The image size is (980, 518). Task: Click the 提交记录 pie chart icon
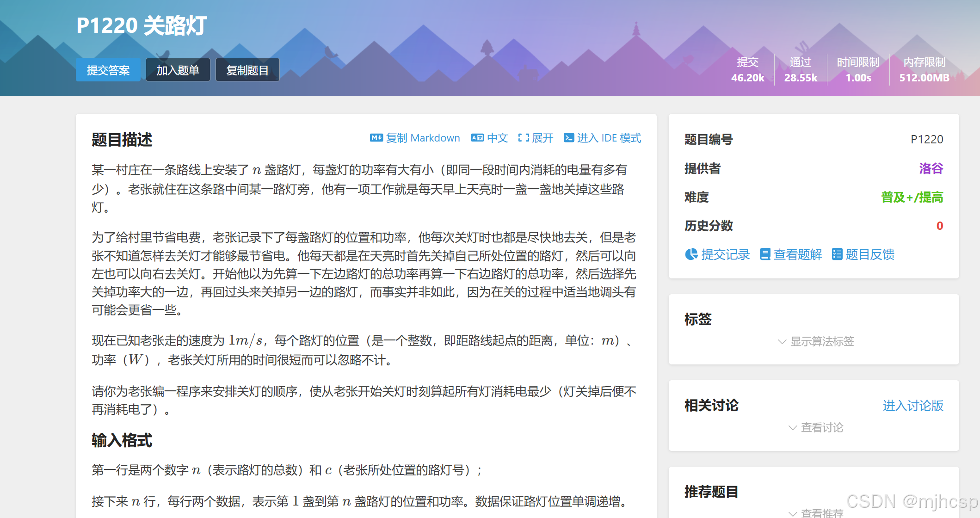691,254
